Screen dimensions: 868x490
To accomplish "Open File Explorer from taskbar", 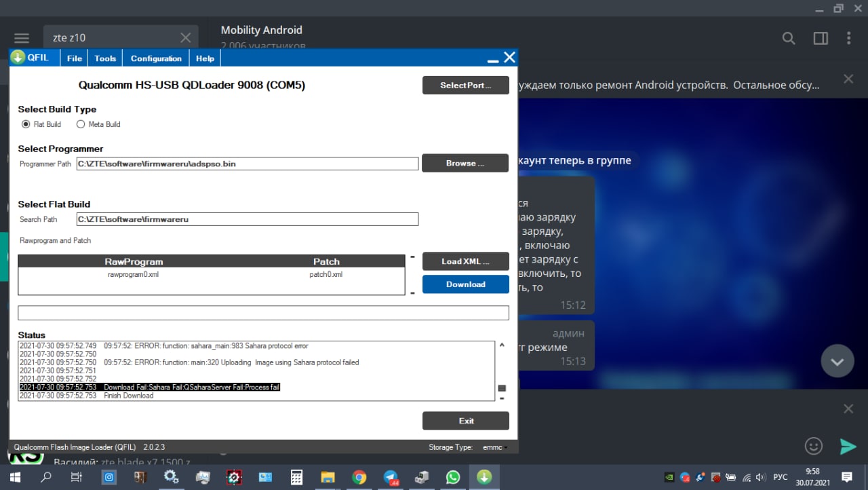I will coord(328,477).
